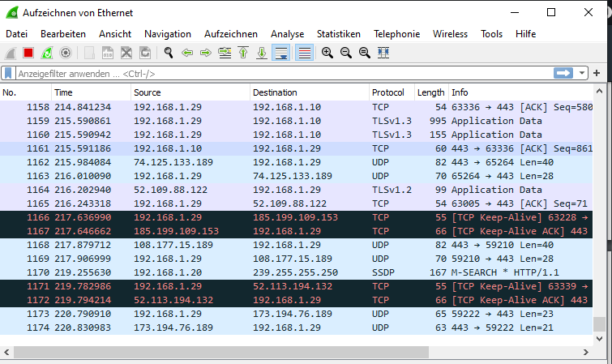This screenshot has height=364, width=612.
Task: Select packet 1167 Keep-Alive ACK row
Action: point(296,231)
